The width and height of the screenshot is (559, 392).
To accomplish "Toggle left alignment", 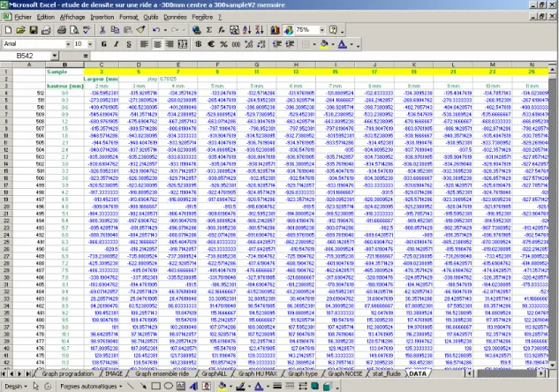I will pyautogui.click(x=144, y=44).
